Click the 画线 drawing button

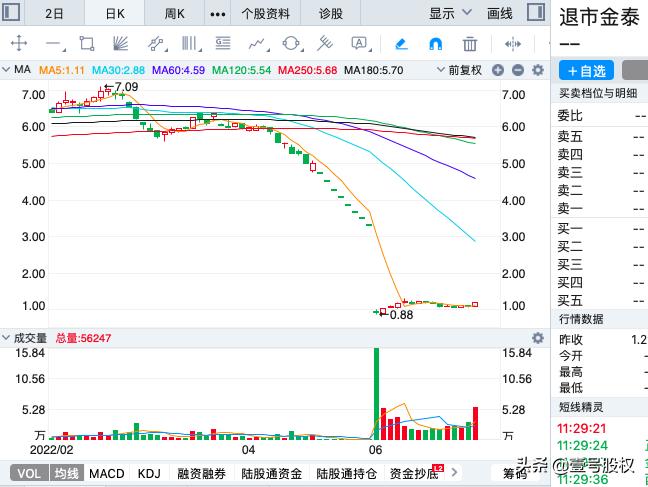pos(500,13)
